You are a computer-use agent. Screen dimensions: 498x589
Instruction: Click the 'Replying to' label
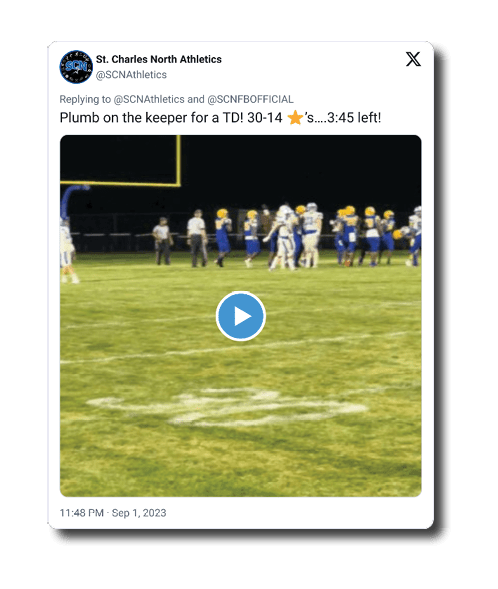(85, 99)
